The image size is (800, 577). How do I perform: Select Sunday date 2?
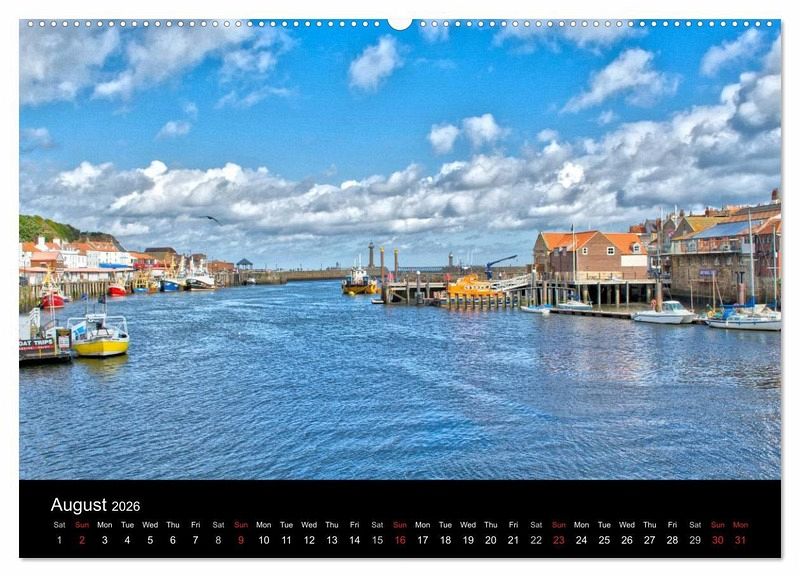pyautogui.click(x=82, y=540)
